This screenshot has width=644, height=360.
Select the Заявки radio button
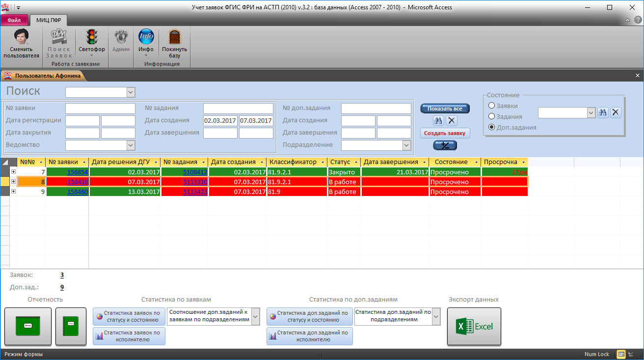tap(491, 106)
